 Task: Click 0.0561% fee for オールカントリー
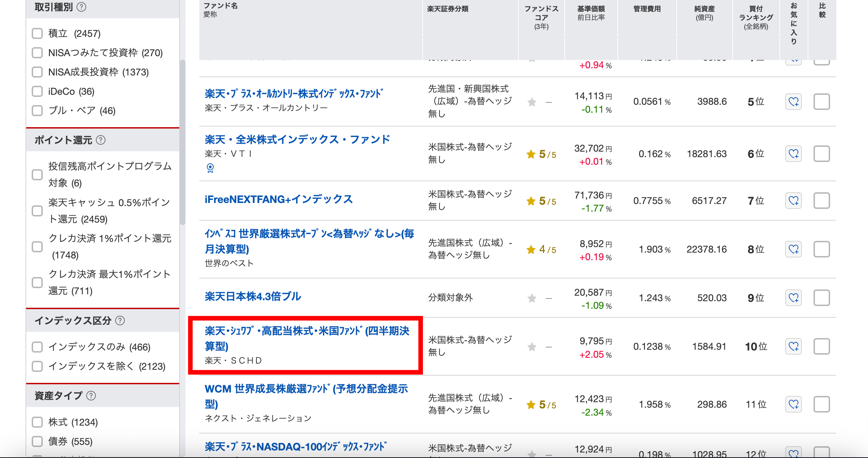point(652,102)
